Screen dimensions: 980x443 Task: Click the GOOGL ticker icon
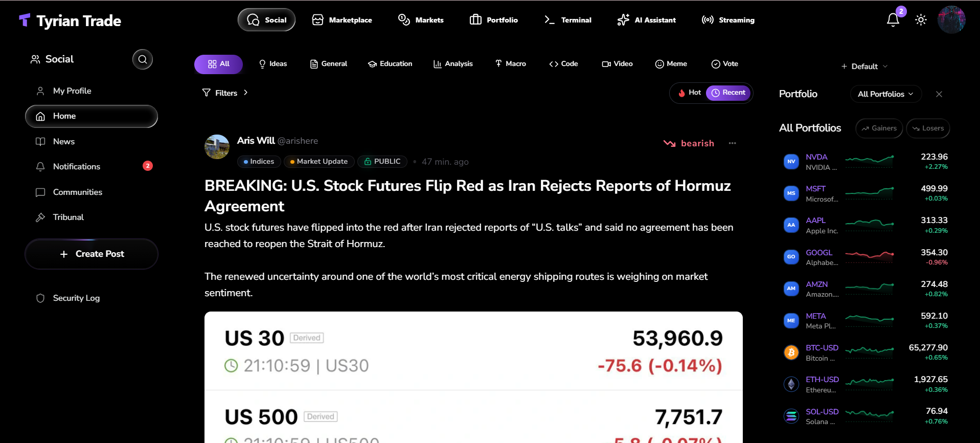791,257
